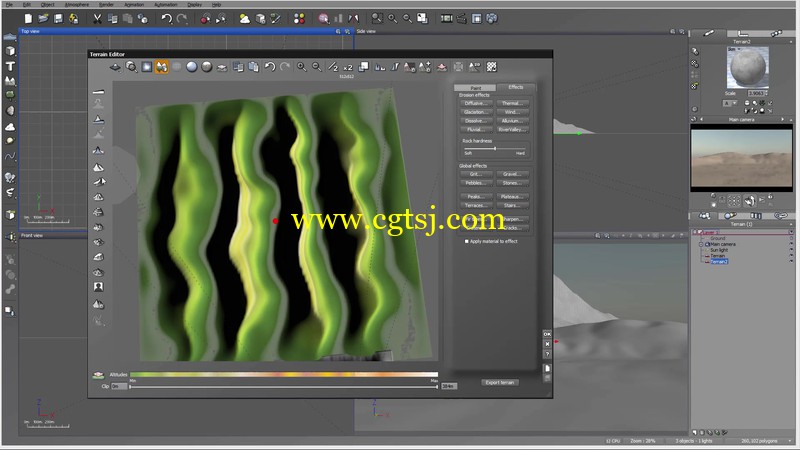
Task: Click the checkerboard icon in Terrain Editor toolbar
Action: click(x=491, y=67)
